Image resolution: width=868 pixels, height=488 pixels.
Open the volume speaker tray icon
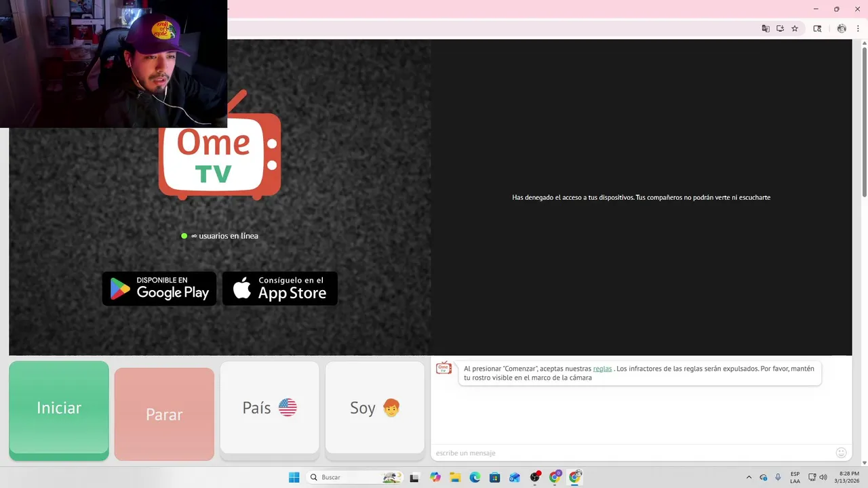click(823, 477)
